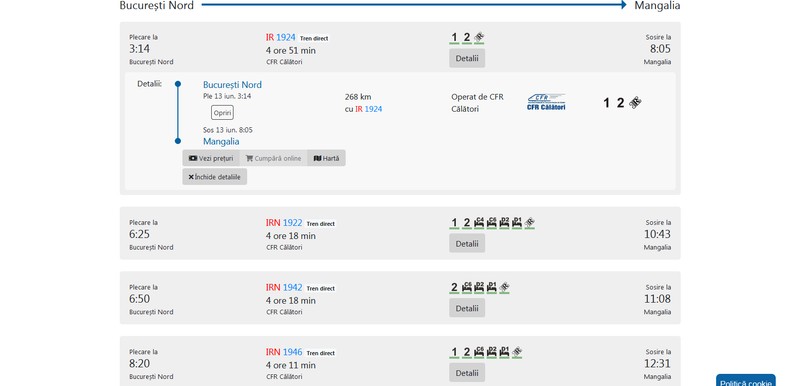Click duration text 4 ore 51 min
Screen dimensions: 800x386
click(291, 50)
